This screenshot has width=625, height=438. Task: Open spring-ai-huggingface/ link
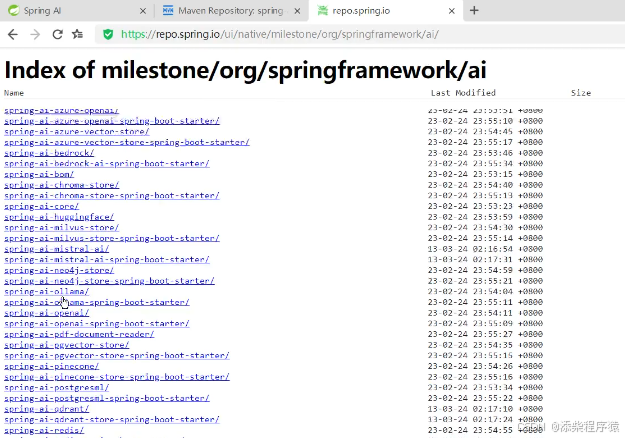(x=59, y=217)
